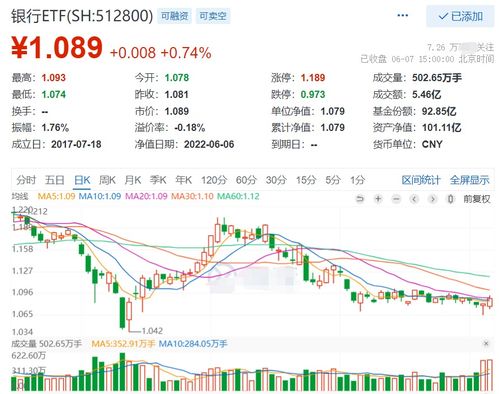Screen dimensions: 499x394
Task: Switch to the 30分 chart tab
Action: point(276,180)
